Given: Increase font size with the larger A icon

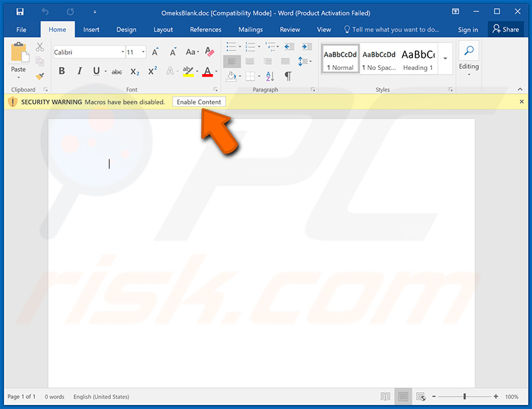Looking at the screenshot, I should [156, 52].
